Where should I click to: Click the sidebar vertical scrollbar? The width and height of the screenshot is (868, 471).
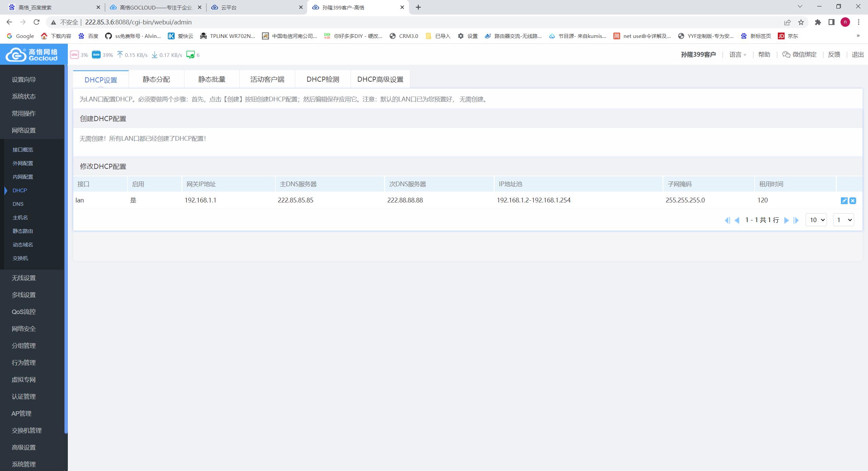pyautogui.click(x=66, y=249)
